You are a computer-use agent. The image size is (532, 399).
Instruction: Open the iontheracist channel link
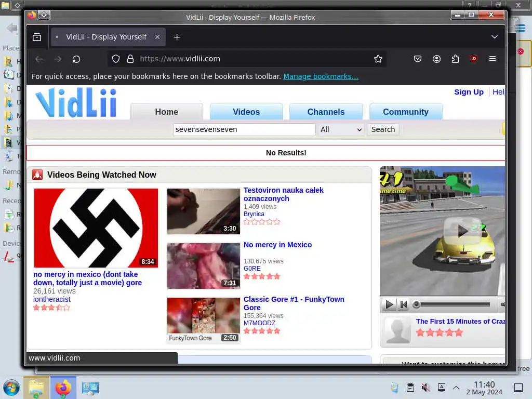point(52,299)
